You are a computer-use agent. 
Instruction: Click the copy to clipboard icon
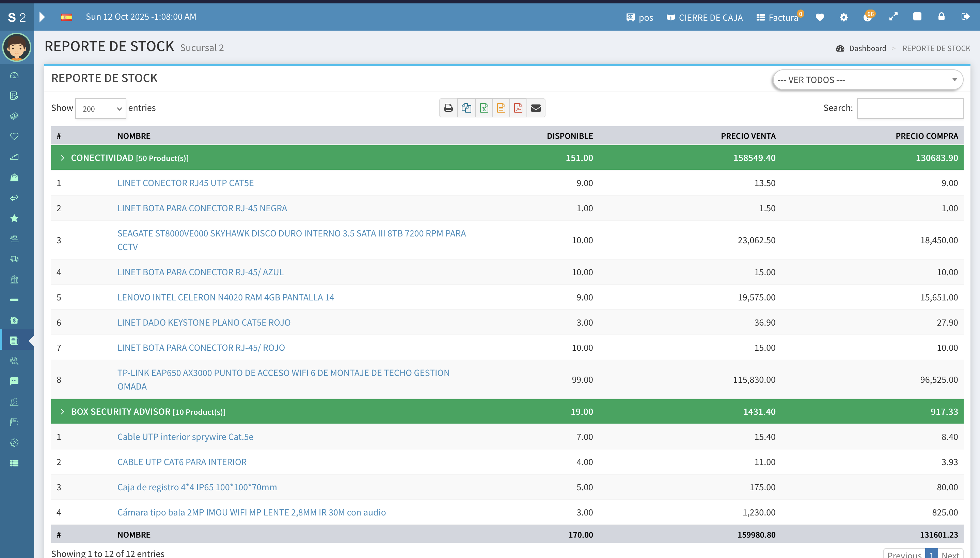point(466,108)
